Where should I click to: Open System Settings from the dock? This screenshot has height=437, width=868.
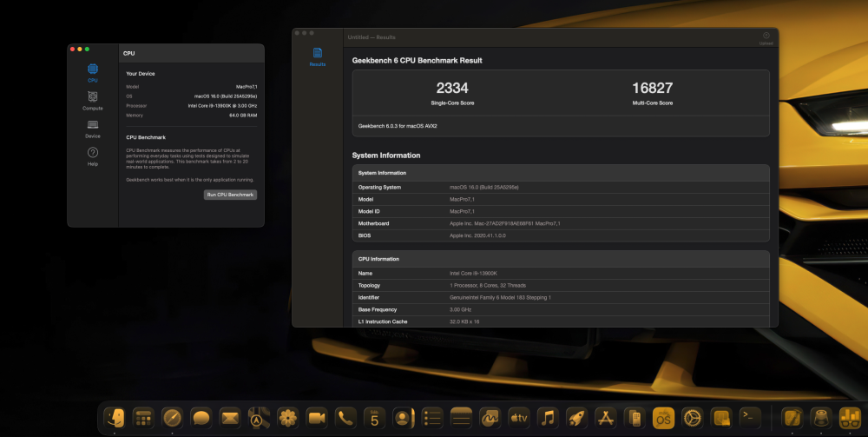point(692,418)
